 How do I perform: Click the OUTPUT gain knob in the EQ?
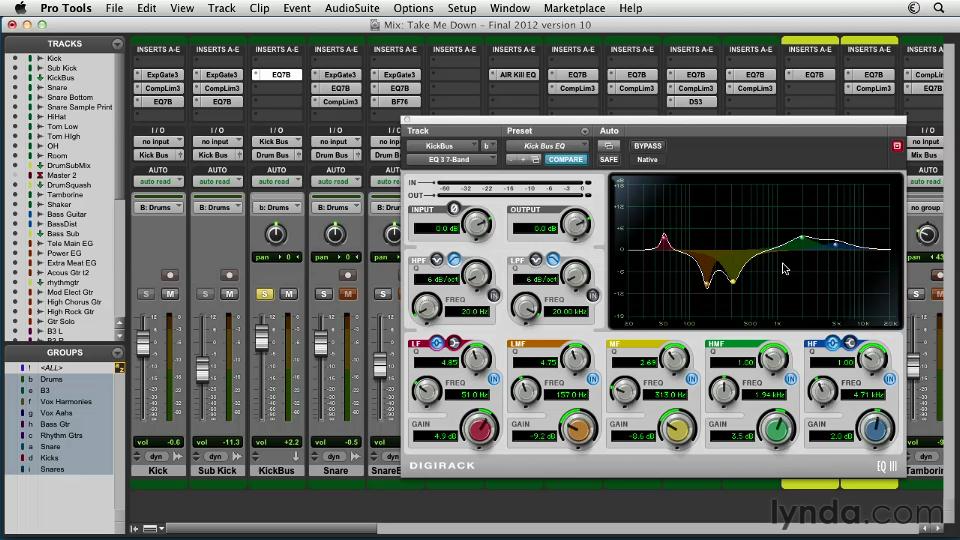click(576, 224)
